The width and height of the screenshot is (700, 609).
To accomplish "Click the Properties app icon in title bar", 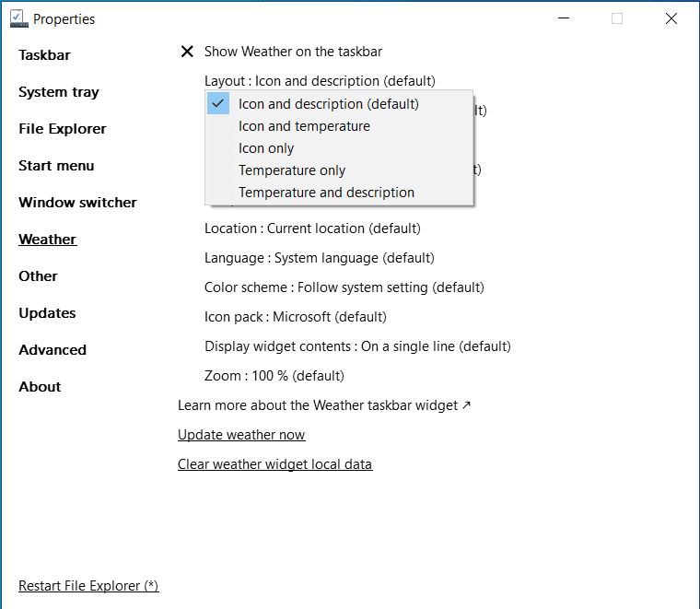I will click(17, 18).
